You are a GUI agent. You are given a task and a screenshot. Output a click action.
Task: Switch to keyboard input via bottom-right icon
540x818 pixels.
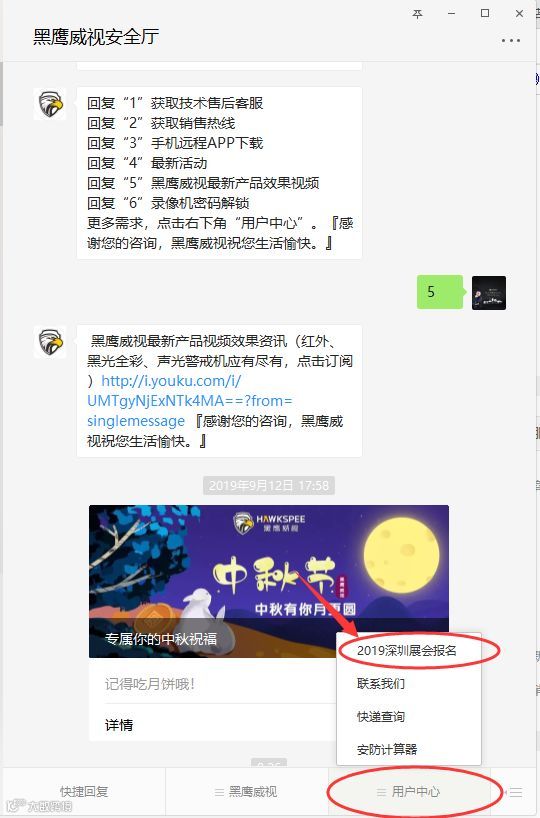[x=515, y=792]
